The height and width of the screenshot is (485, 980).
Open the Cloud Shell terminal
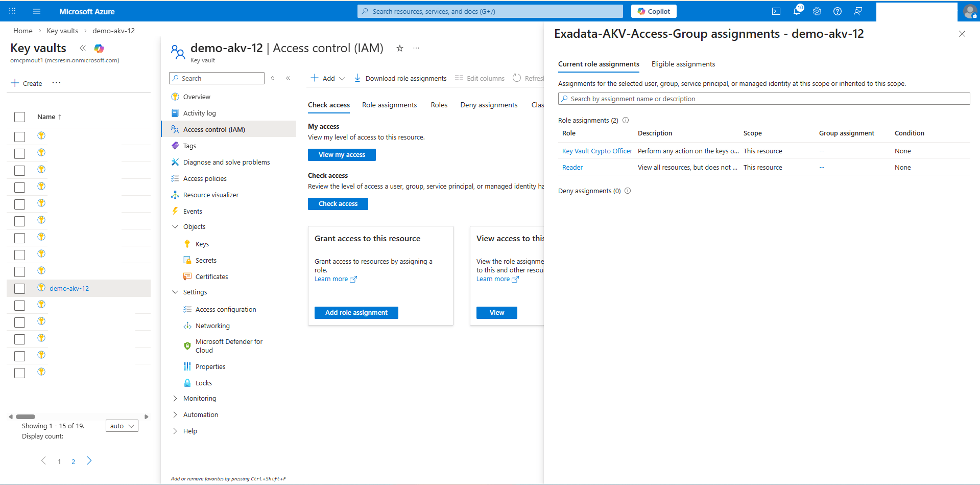[777, 11]
